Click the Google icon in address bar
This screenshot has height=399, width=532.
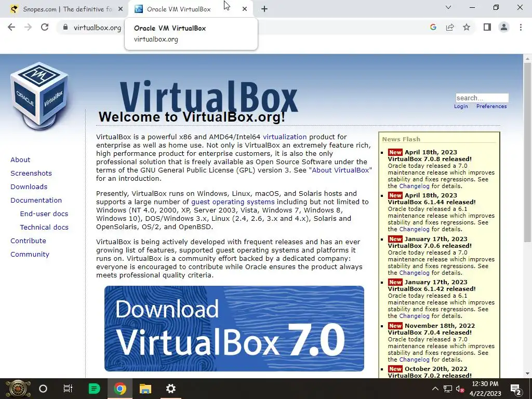pyautogui.click(x=433, y=27)
